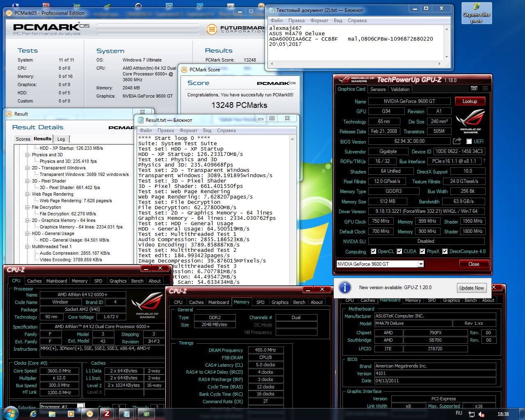Click the PCMark Score window title icon
Image resolution: width=525 pixels, height=420 pixels.
184,70
